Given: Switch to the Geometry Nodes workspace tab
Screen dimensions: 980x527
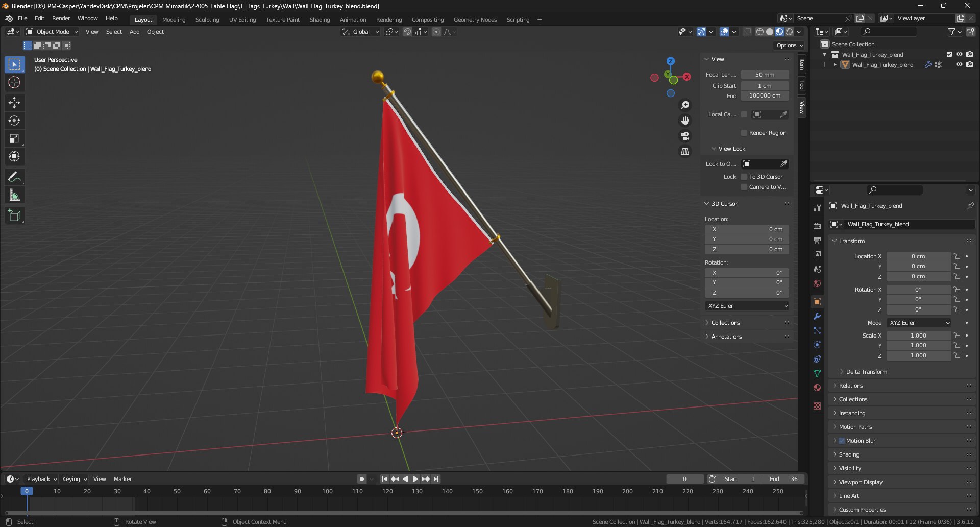Looking at the screenshot, I should click(475, 20).
